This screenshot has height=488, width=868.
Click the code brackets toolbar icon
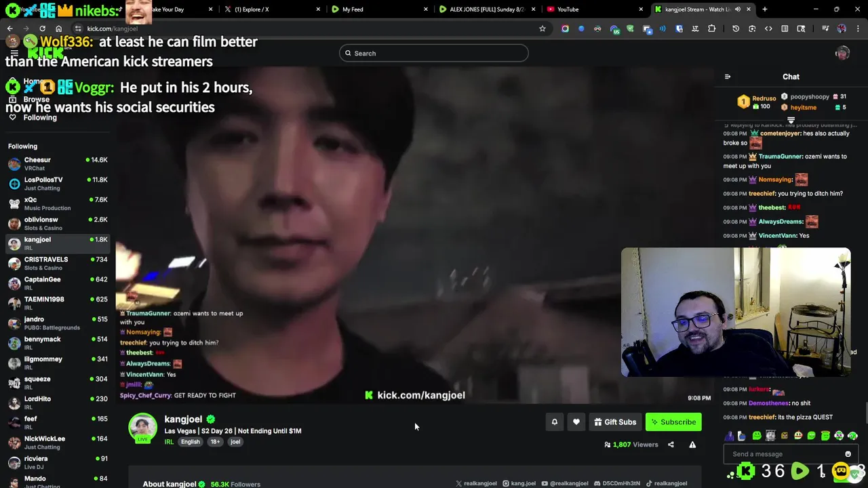(x=768, y=28)
